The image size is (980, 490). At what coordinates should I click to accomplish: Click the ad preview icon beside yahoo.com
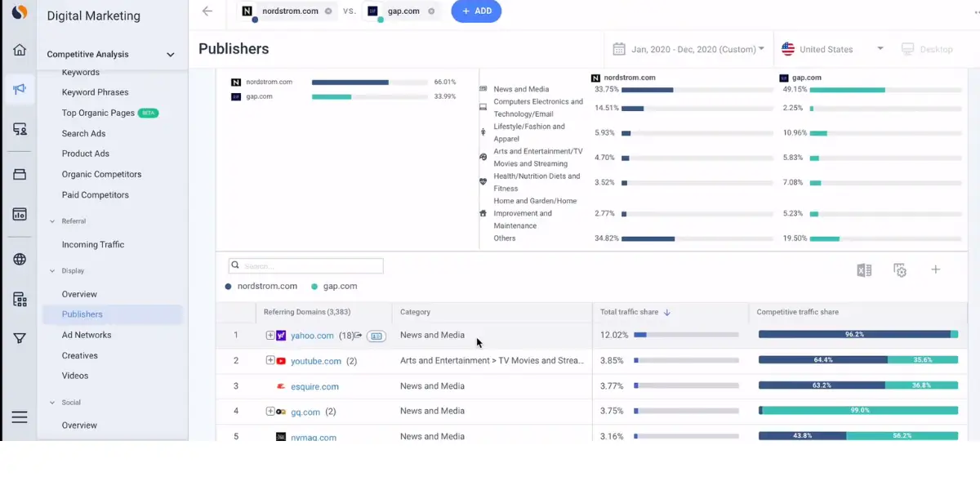[376, 336]
